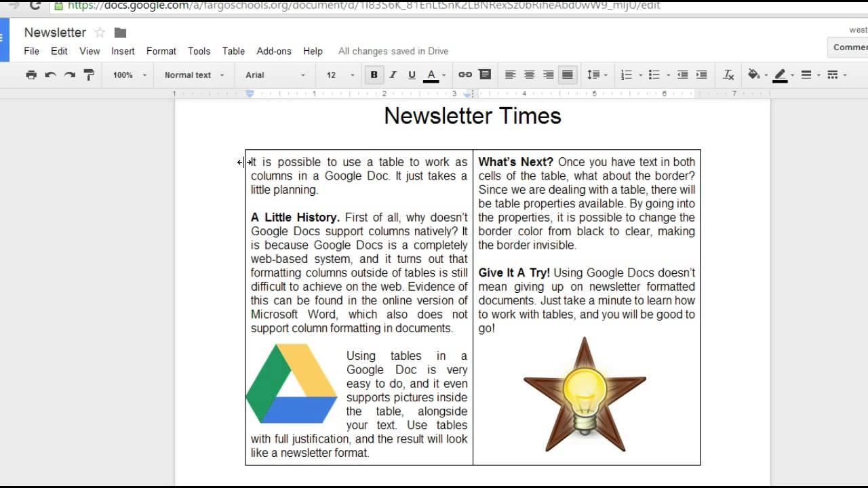Set center text alignment

(529, 75)
